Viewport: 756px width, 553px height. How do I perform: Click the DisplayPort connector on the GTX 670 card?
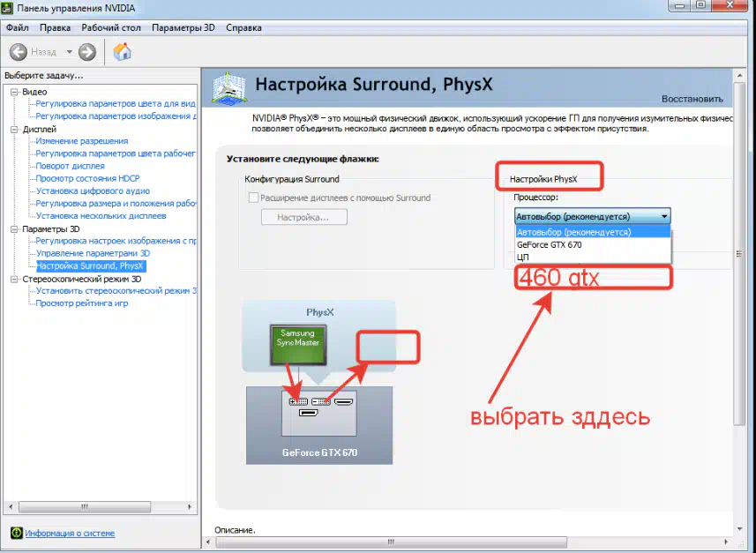308,413
